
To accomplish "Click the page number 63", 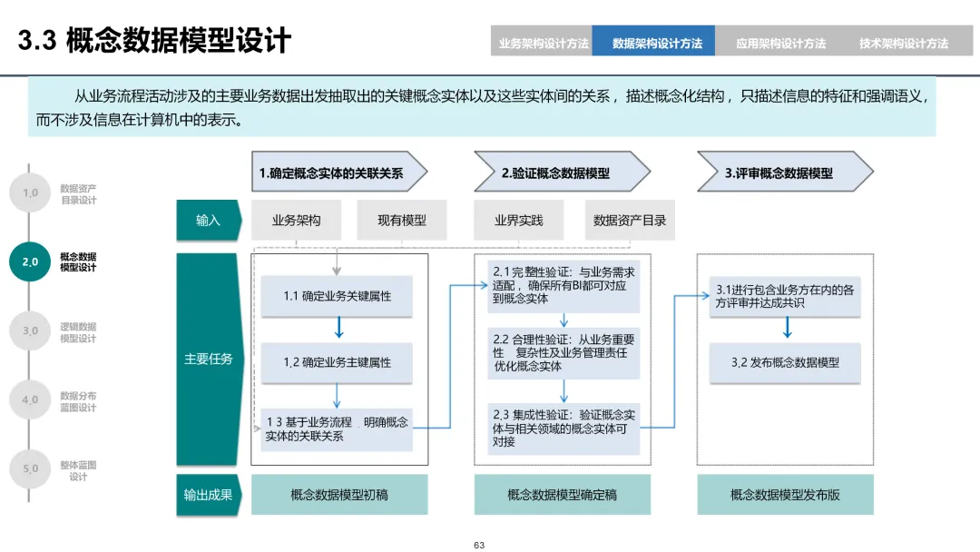I will (x=479, y=545).
